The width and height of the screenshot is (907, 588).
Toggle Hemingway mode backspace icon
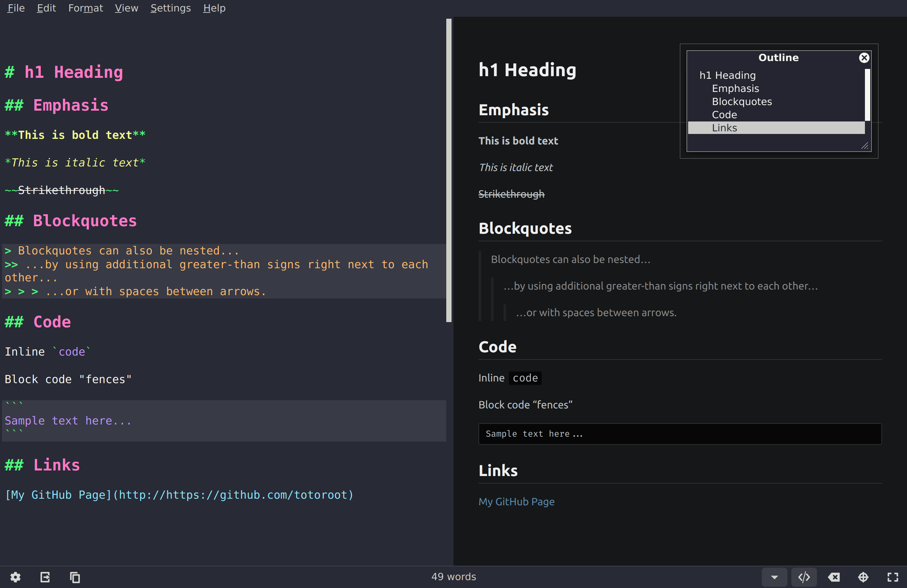(x=833, y=577)
